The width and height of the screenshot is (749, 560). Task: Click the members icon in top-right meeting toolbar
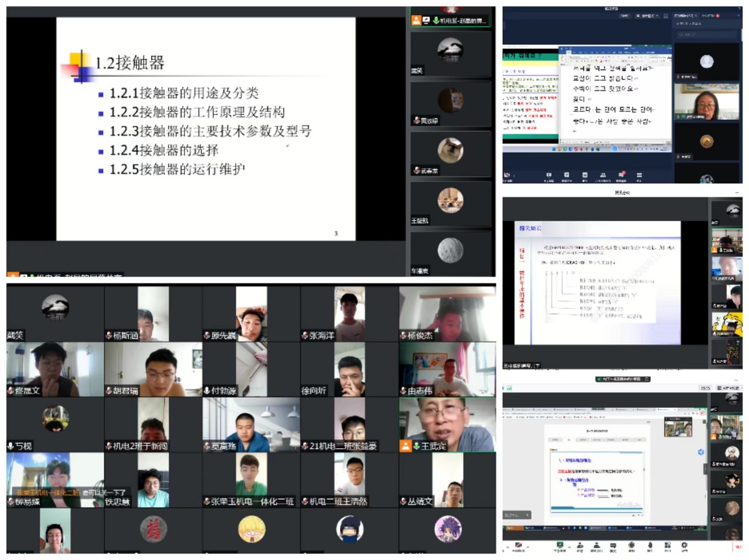click(603, 175)
